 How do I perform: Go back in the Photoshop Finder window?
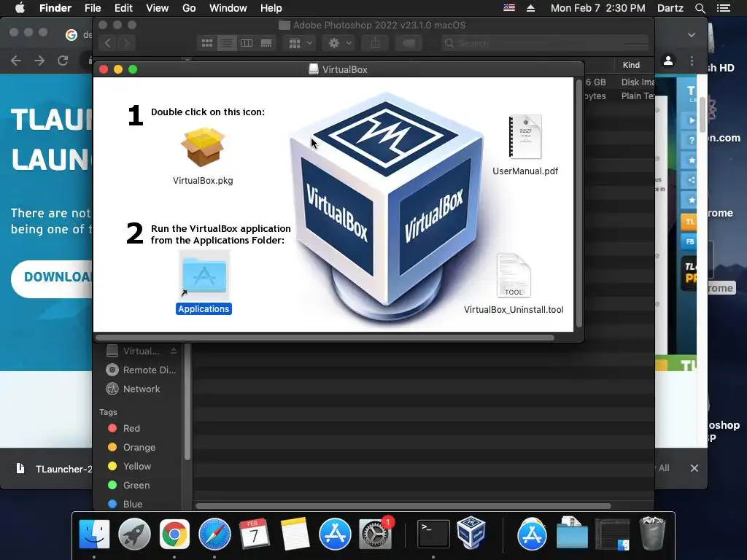click(108, 43)
